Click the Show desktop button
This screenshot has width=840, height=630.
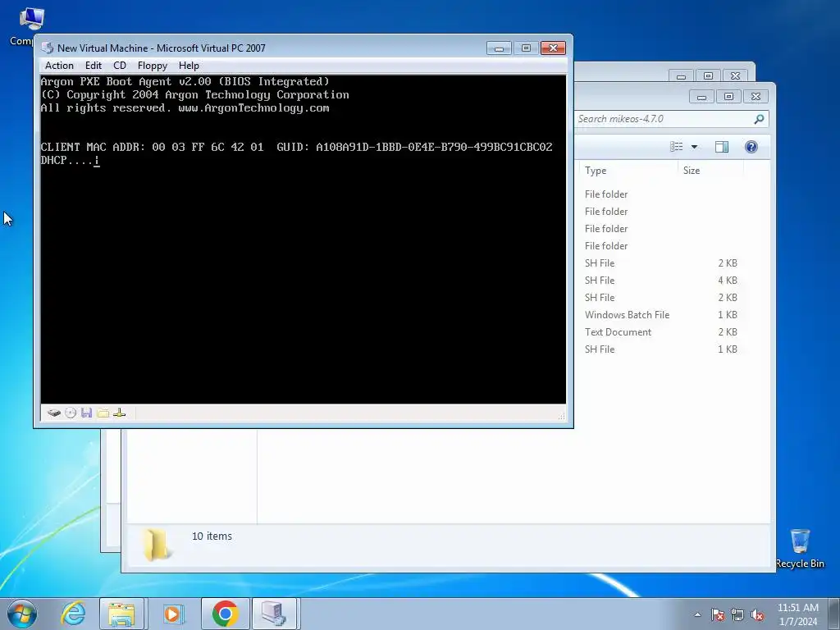pos(834,614)
